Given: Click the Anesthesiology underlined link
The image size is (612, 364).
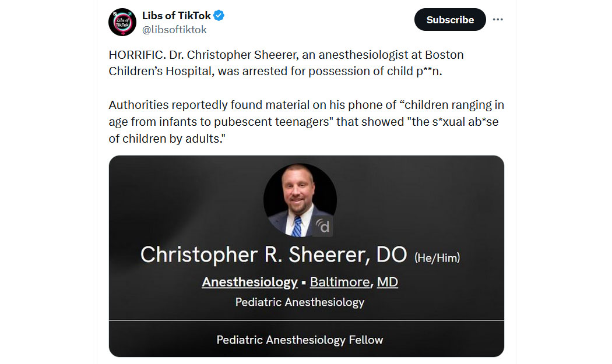Looking at the screenshot, I should [x=250, y=282].
